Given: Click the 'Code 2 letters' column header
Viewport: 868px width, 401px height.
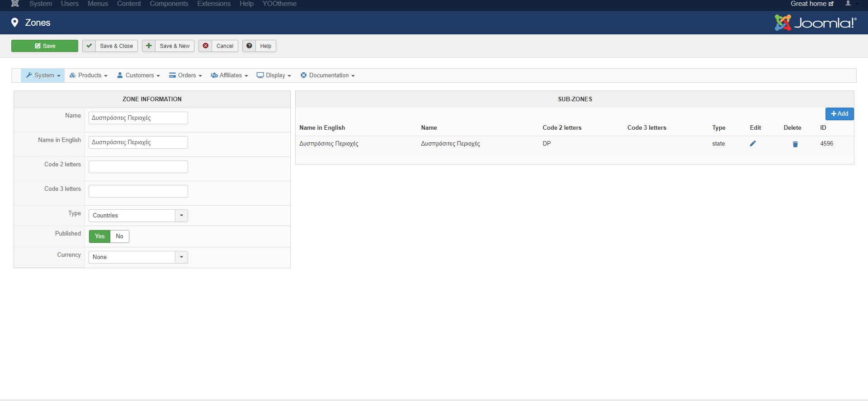Looking at the screenshot, I should point(562,128).
